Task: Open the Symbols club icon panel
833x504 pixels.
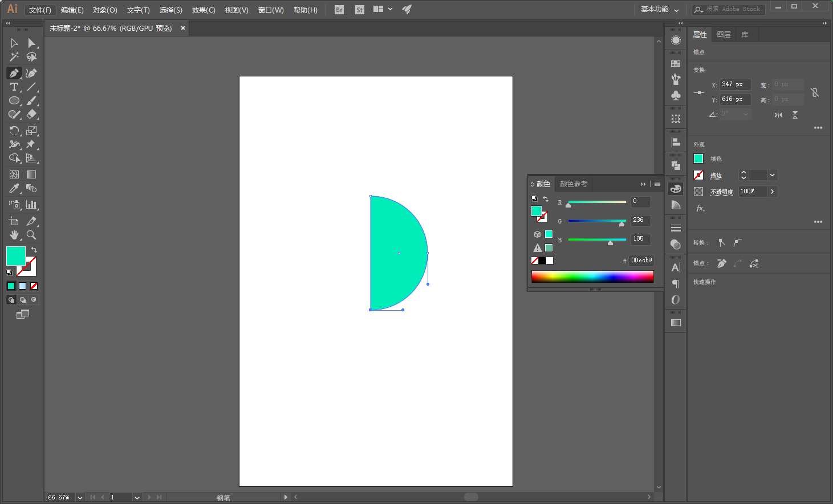Action: point(676,95)
